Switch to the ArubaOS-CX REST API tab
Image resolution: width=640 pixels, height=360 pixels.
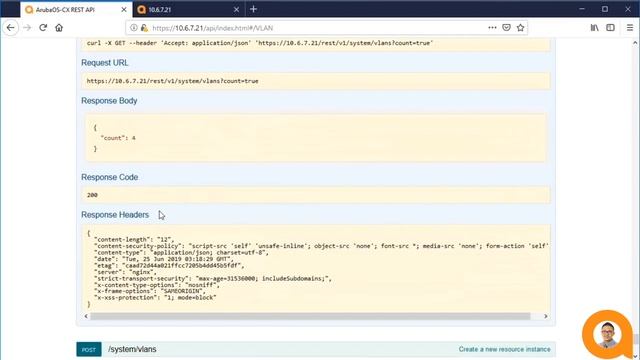point(76,9)
